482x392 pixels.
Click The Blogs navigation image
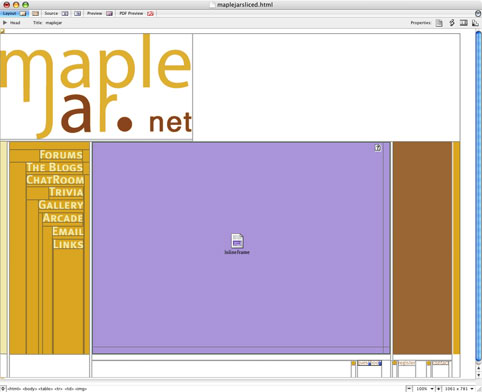(x=54, y=168)
